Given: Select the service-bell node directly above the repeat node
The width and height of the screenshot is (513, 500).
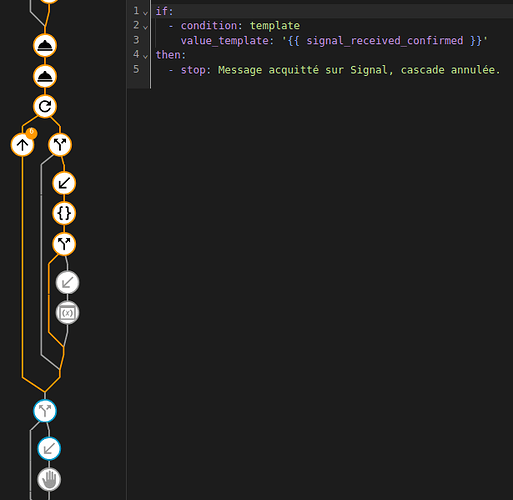Looking at the screenshot, I should tap(45, 76).
